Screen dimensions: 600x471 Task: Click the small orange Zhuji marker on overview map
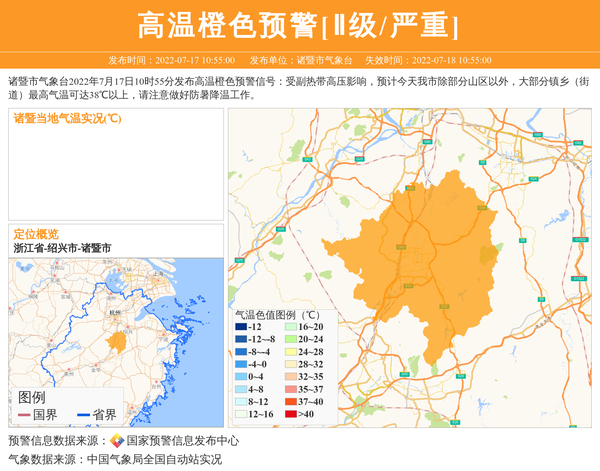(117, 341)
